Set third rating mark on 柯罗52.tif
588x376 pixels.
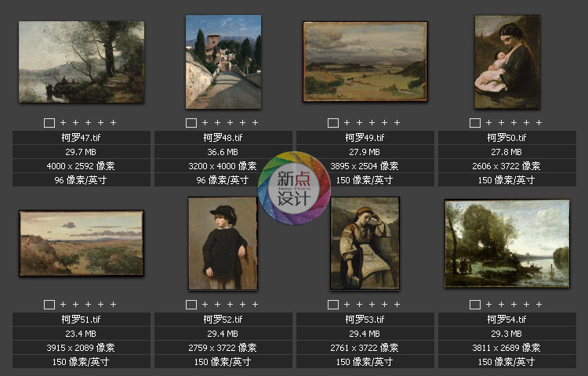(230, 304)
